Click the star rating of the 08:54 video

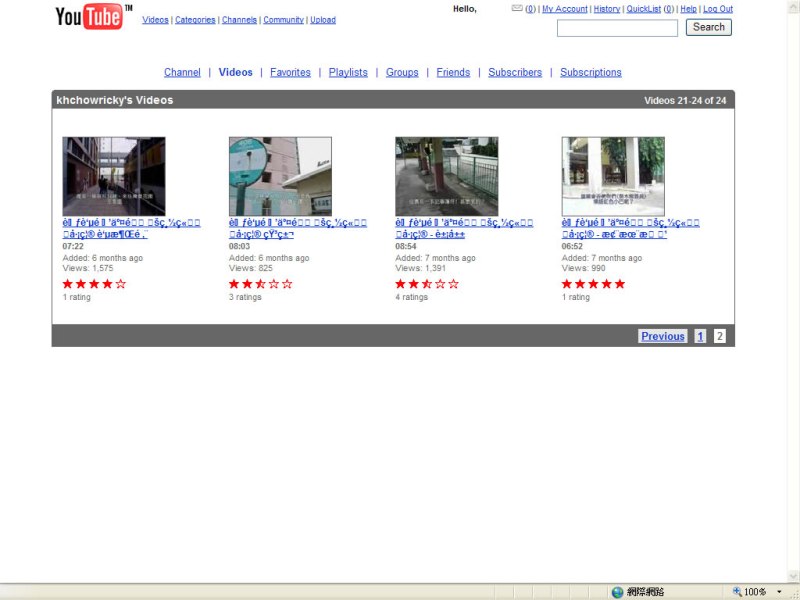(427, 284)
